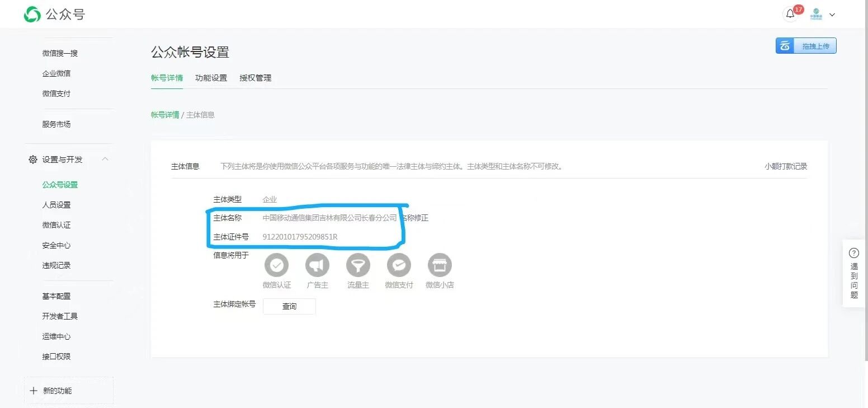Switch to the 授权管理 tab

pos(256,78)
